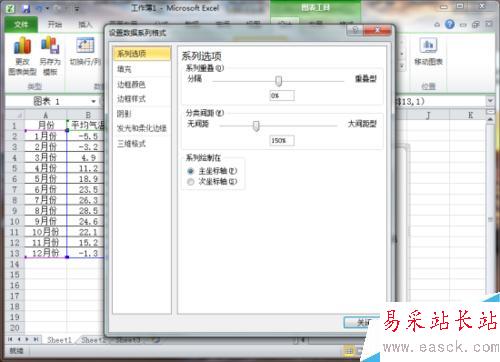Click the workbook restore window icon
The width and height of the screenshot is (500, 362).
pyautogui.click(x=476, y=24)
